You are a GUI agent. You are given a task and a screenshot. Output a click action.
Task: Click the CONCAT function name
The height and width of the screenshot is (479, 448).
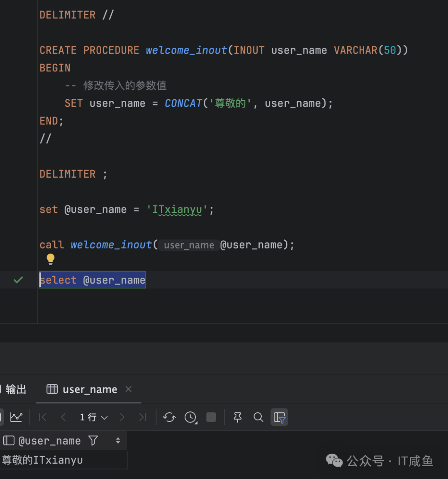pyautogui.click(x=183, y=103)
